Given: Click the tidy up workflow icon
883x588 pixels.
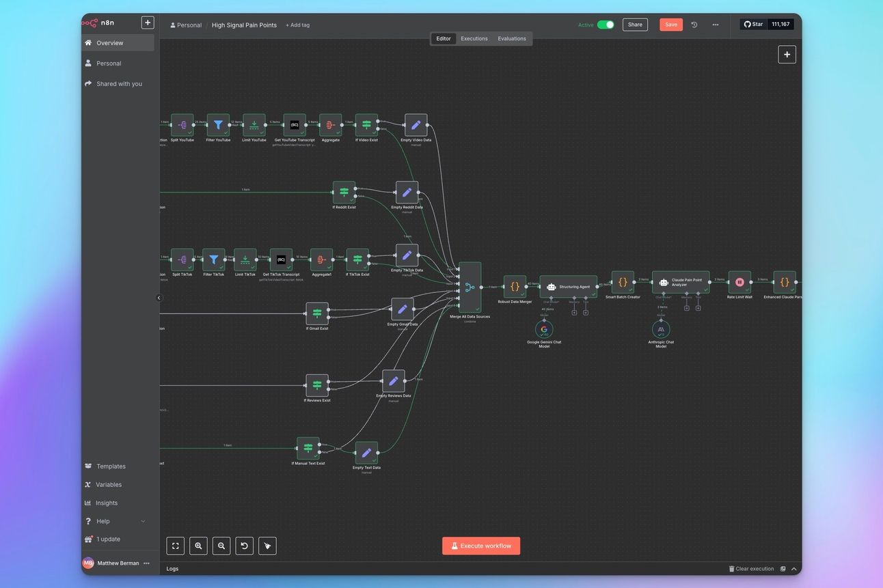Looking at the screenshot, I should [x=267, y=546].
